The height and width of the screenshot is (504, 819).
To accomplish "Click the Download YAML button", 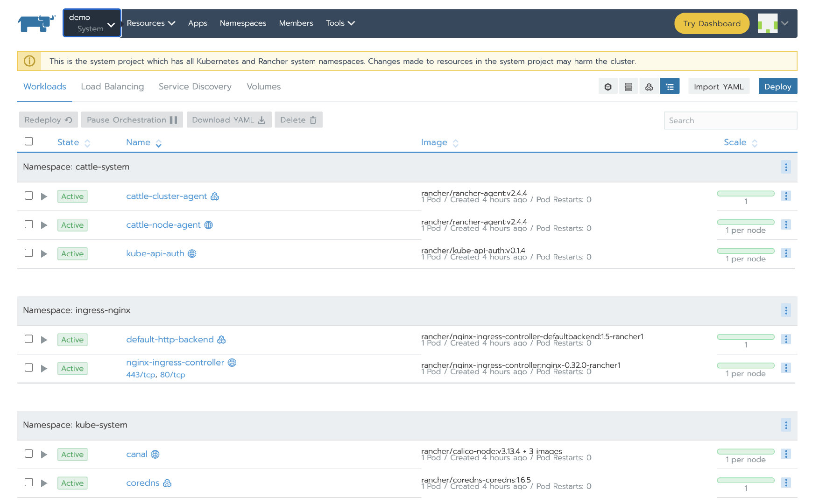I will pyautogui.click(x=229, y=120).
